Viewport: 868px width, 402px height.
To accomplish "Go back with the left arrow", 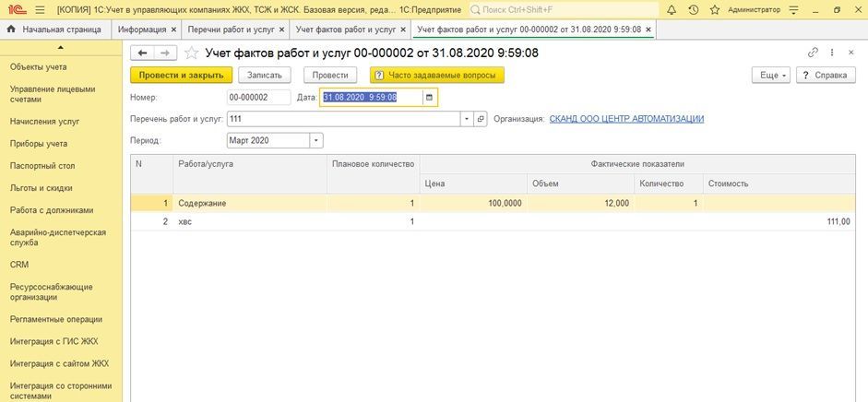I will tap(142, 53).
